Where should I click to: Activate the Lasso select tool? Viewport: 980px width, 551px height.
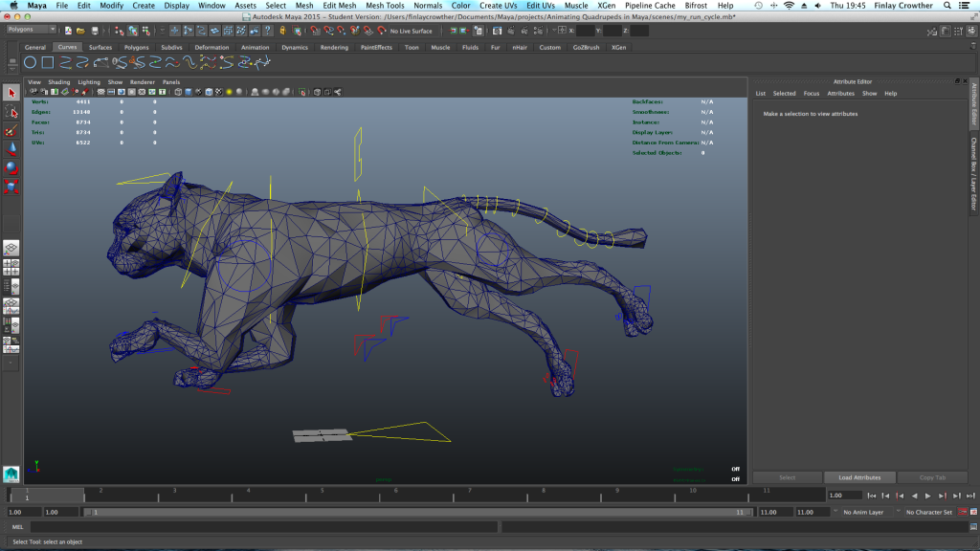click(x=11, y=112)
